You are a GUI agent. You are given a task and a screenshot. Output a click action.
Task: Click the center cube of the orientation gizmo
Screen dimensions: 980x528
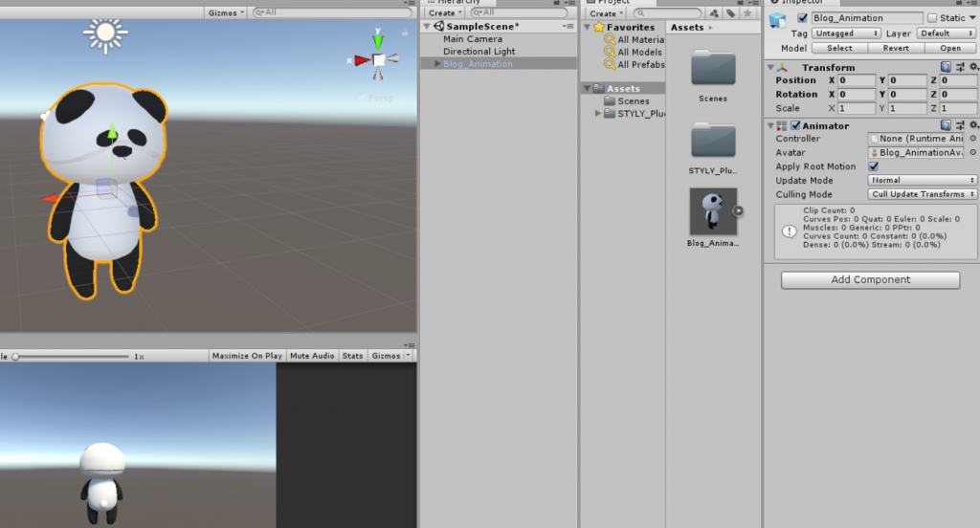[x=379, y=60]
